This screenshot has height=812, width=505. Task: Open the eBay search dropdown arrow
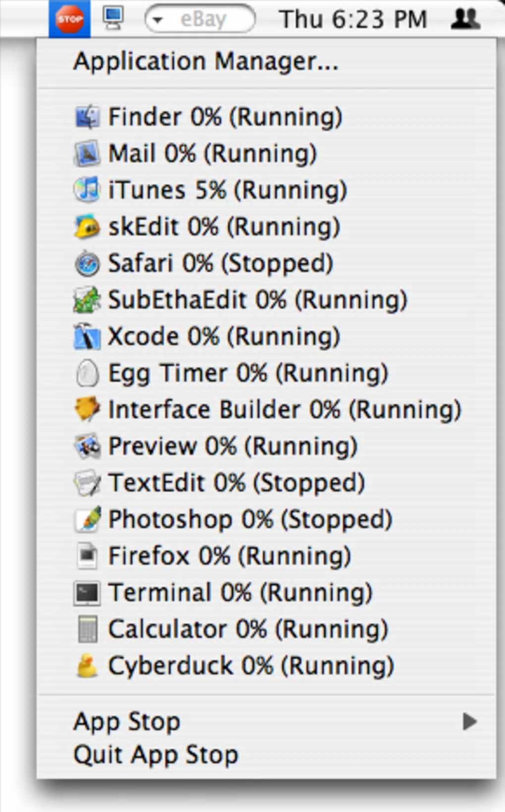(158, 20)
